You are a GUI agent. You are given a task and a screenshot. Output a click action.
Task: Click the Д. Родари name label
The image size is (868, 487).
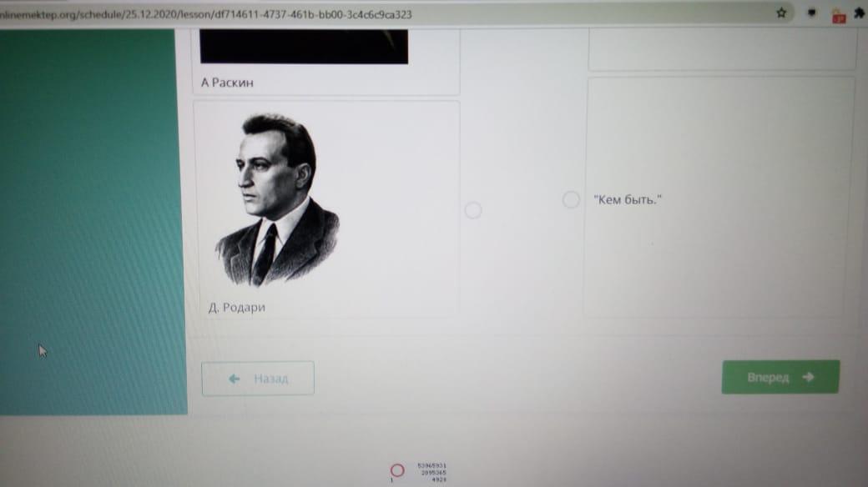click(237, 307)
